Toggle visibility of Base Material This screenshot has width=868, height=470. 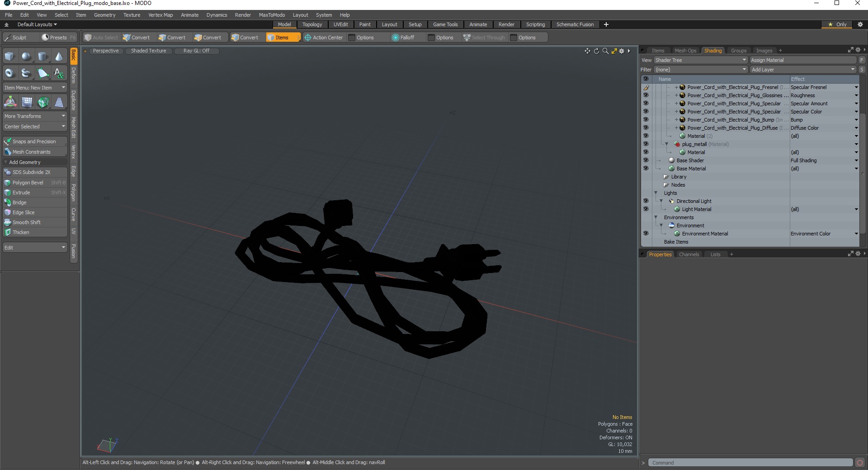pos(646,169)
